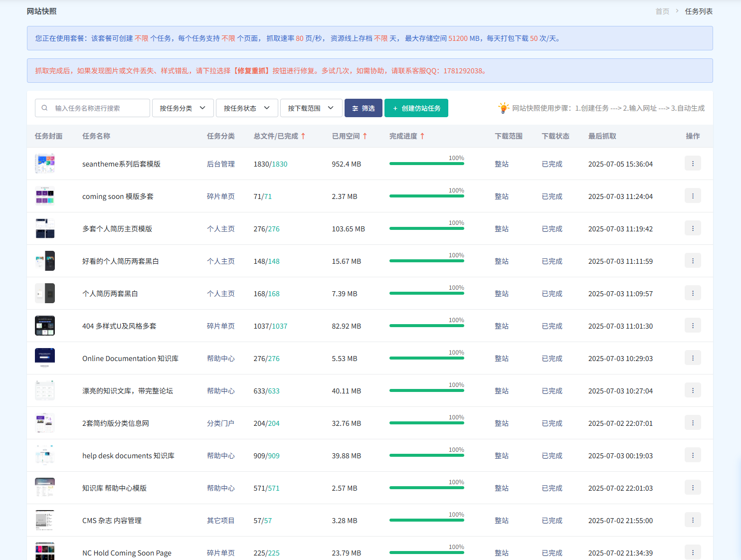741x560 pixels.
Task: Go to 首页 in the breadcrumb
Action: pos(662,11)
